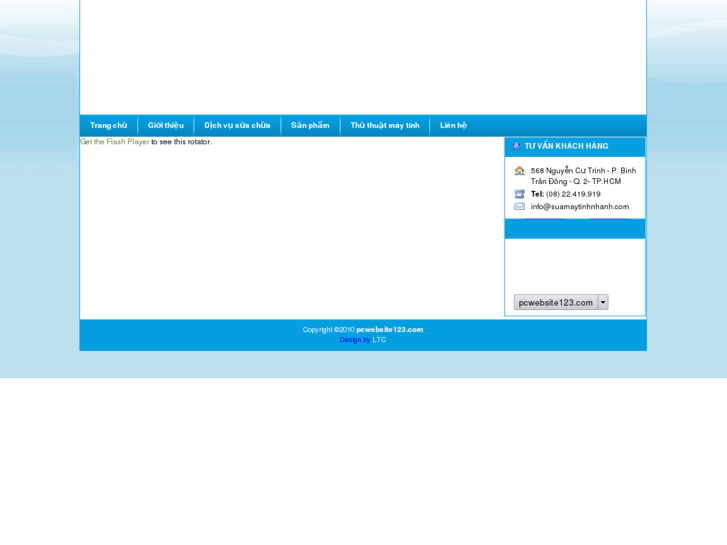Open the Liên hệ menu item
Screen dimensions: 727x545
453,125
